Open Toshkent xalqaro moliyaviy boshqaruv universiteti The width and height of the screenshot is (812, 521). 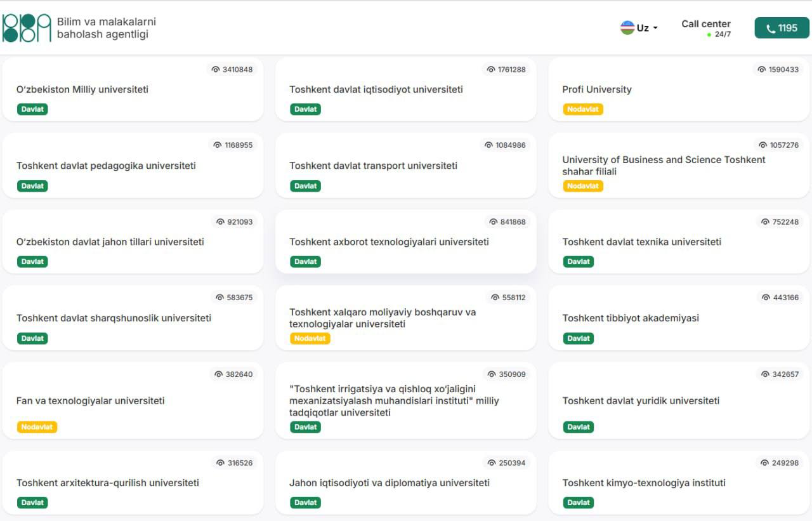tap(406, 317)
